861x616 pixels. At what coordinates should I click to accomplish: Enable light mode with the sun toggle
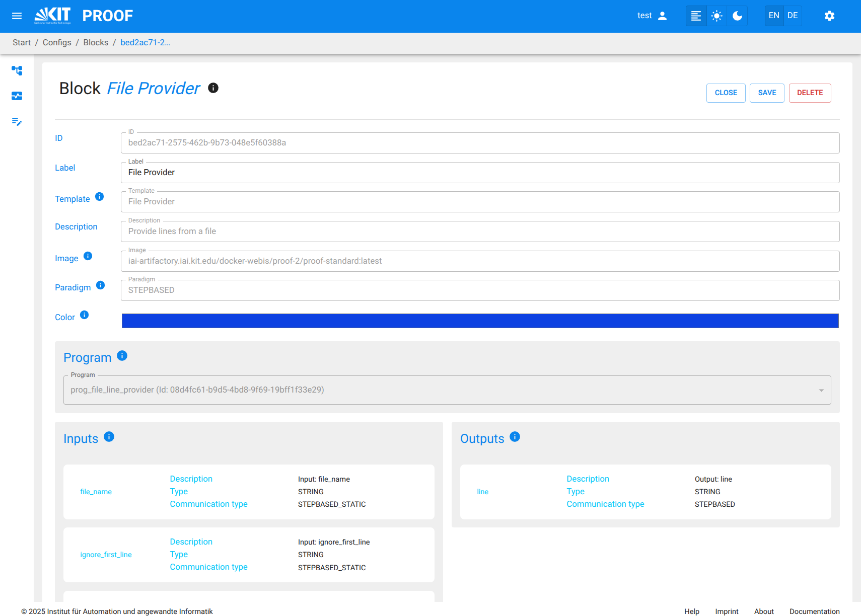(x=716, y=16)
